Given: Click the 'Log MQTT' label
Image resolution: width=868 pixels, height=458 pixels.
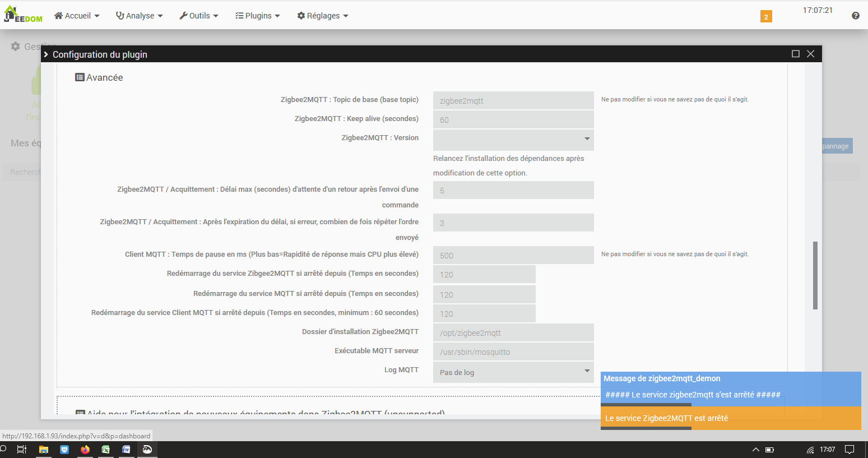Looking at the screenshot, I should pos(401,370).
